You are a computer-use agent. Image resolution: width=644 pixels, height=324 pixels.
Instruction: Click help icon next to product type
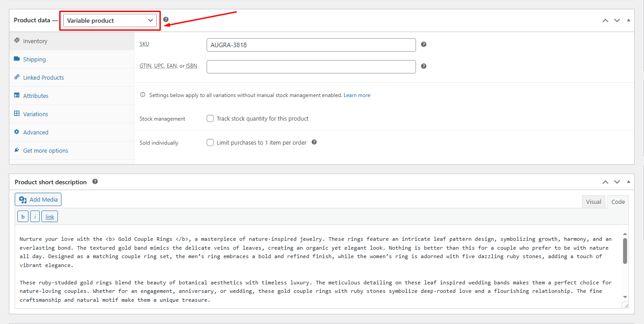tap(166, 20)
